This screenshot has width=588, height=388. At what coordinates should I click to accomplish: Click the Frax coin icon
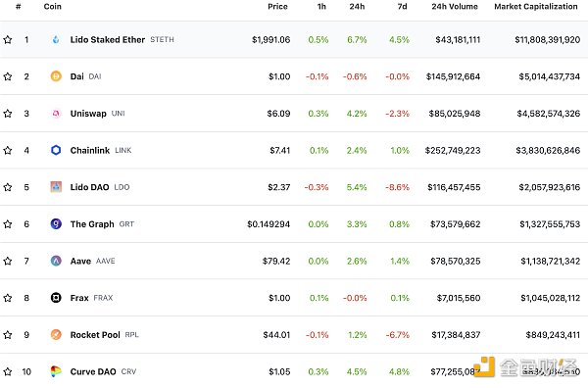pos(56,298)
